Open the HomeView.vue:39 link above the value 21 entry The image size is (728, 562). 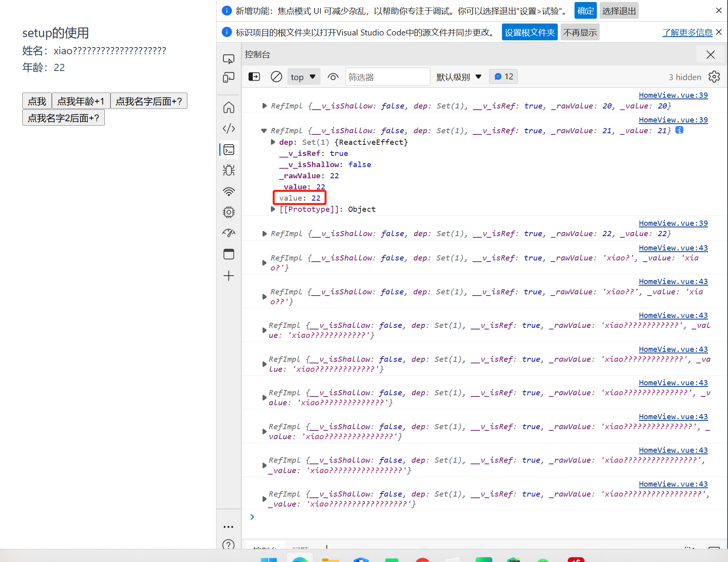(x=673, y=120)
